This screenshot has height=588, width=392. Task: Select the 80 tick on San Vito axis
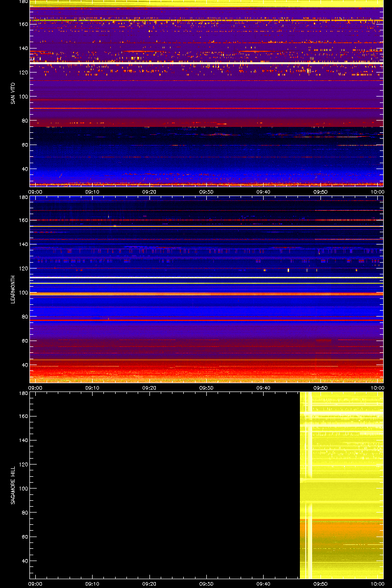tap(24, 121)
